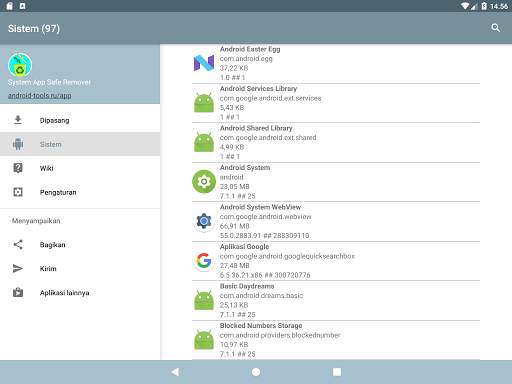Open the Android Shared Library entry

(336, 142)
